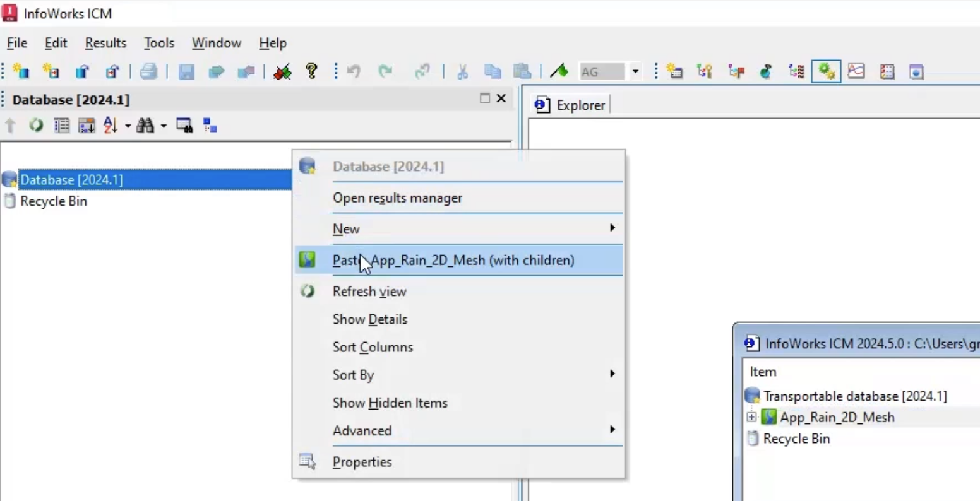The image size is (980, 501).
Task: Maximize the Database [2024.1] panel
Action: click(485, 98)
